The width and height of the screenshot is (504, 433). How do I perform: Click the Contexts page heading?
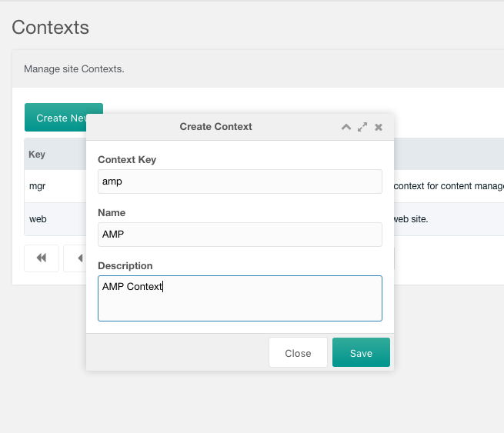[x=51, y=28]
